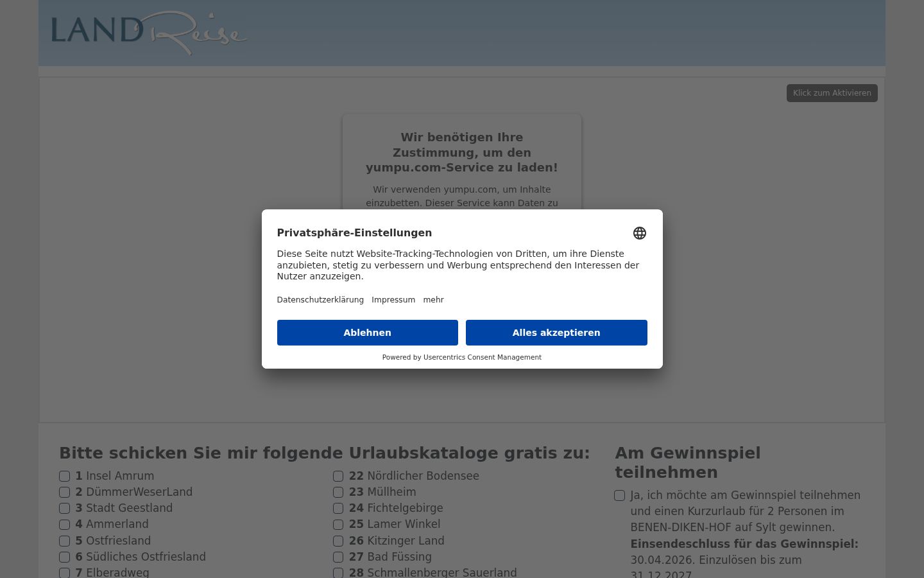924x578 pixels.
Task: Accept all cookies with Alles akzeptieren
Action: [556, 333]
